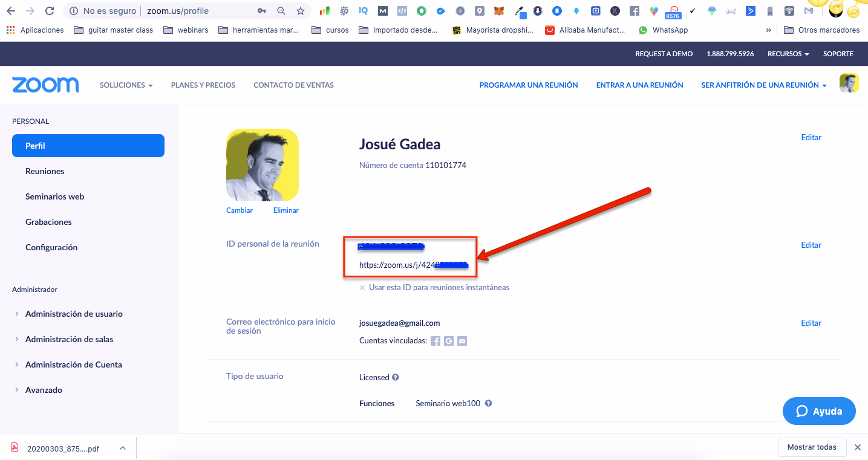Click the Facebook linked account icon
Image resolution: width=868 pixels, height=460 pixels.
pos(436,341)
